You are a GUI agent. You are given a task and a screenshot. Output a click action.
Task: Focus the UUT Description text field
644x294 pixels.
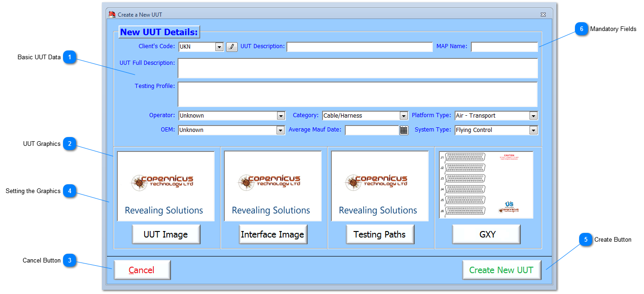[x=359, y=47]
